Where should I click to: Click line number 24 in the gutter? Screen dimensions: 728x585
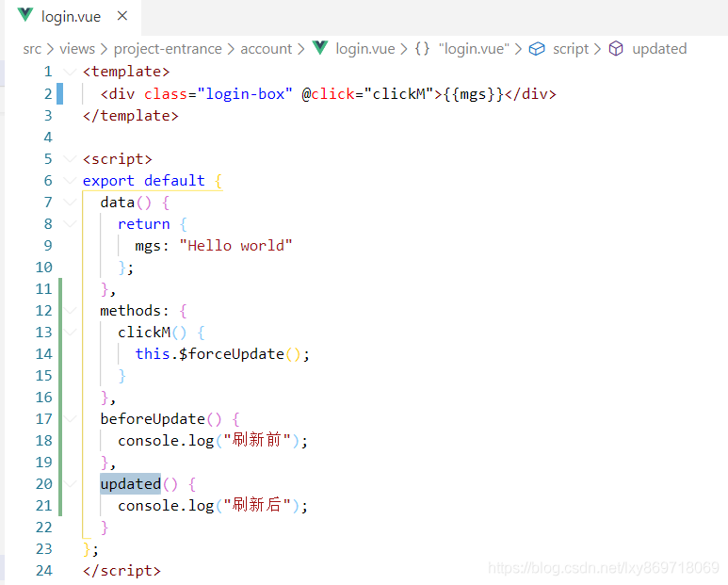coord(44,570)
